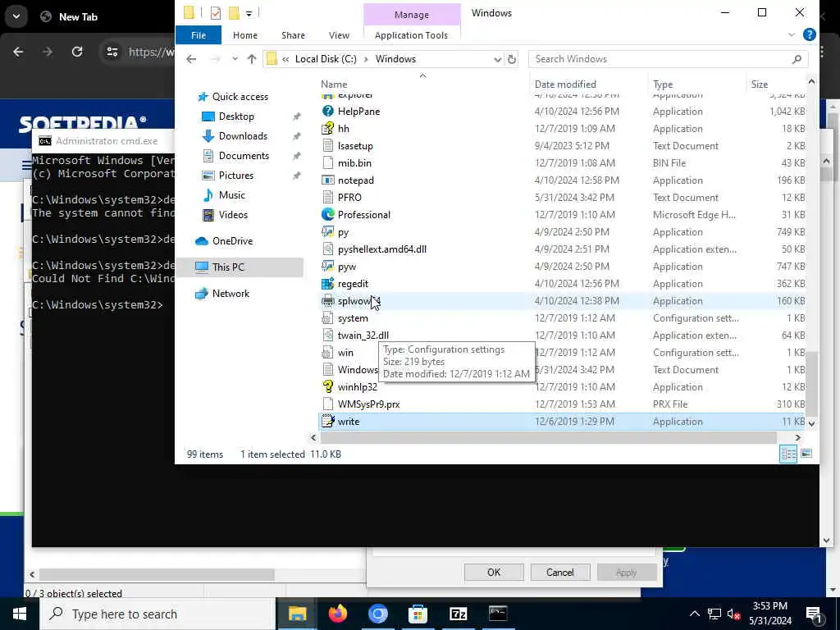This screenshot has height=630, width=840.
Task: Click the Microsoft Store taskbar icon
Action: click(418, 614)
